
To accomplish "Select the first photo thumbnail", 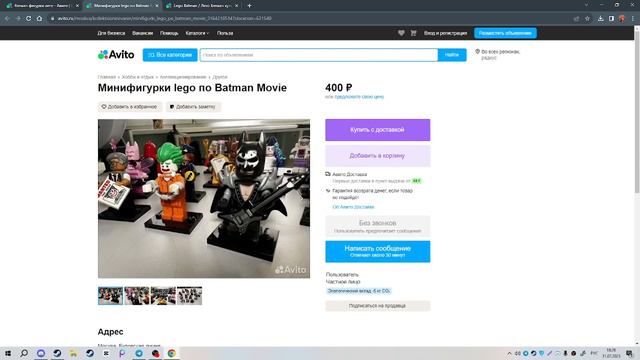I will pyautogui.click(x=110, y=296).
